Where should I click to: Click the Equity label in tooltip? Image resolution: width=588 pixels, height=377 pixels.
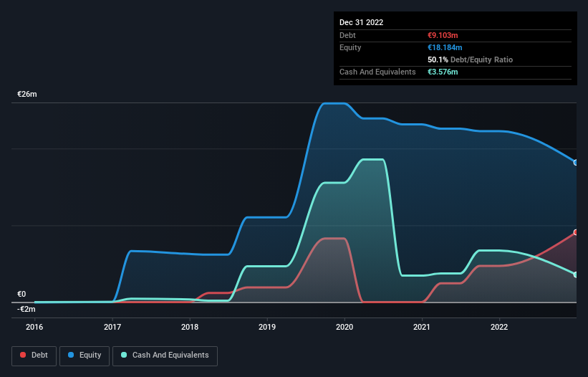(350, 47)
